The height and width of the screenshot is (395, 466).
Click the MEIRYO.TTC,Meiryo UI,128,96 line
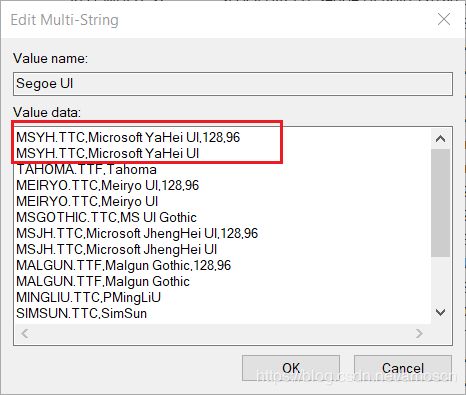[x=107, y=185]
